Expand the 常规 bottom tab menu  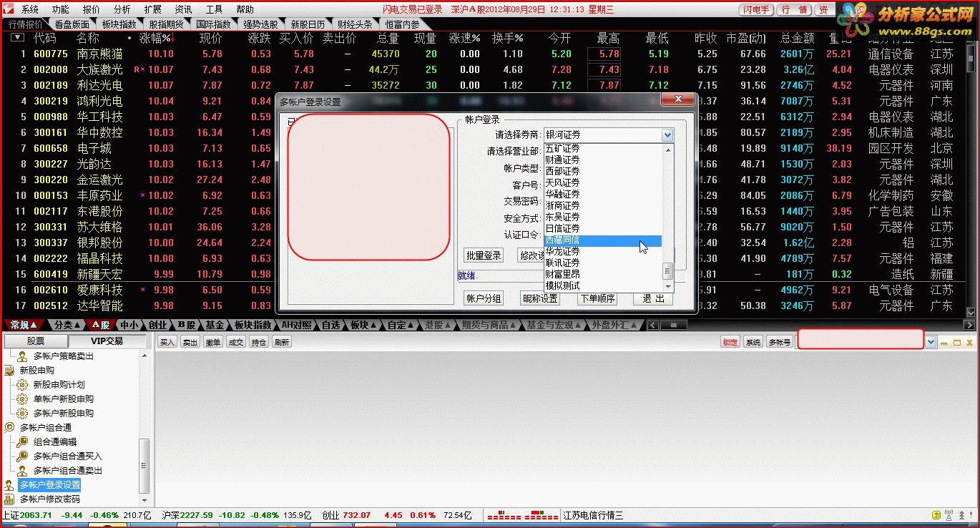click(24, 325)
